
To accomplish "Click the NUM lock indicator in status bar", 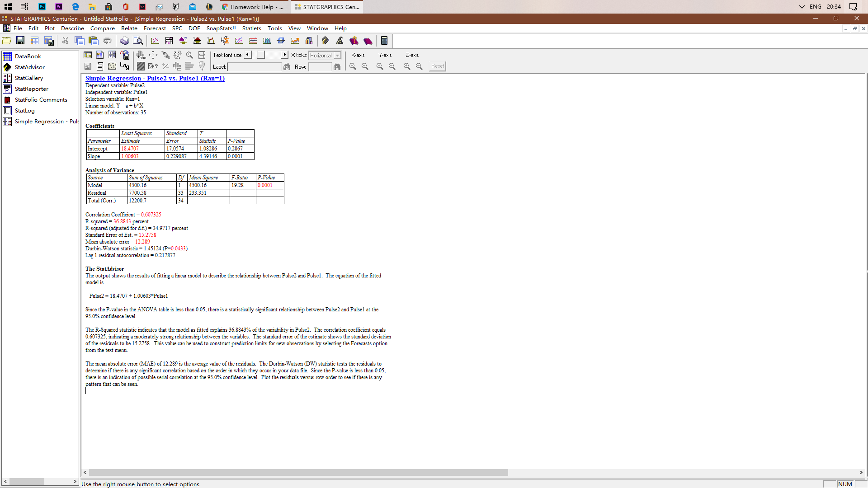I will (x=845, y=484).
